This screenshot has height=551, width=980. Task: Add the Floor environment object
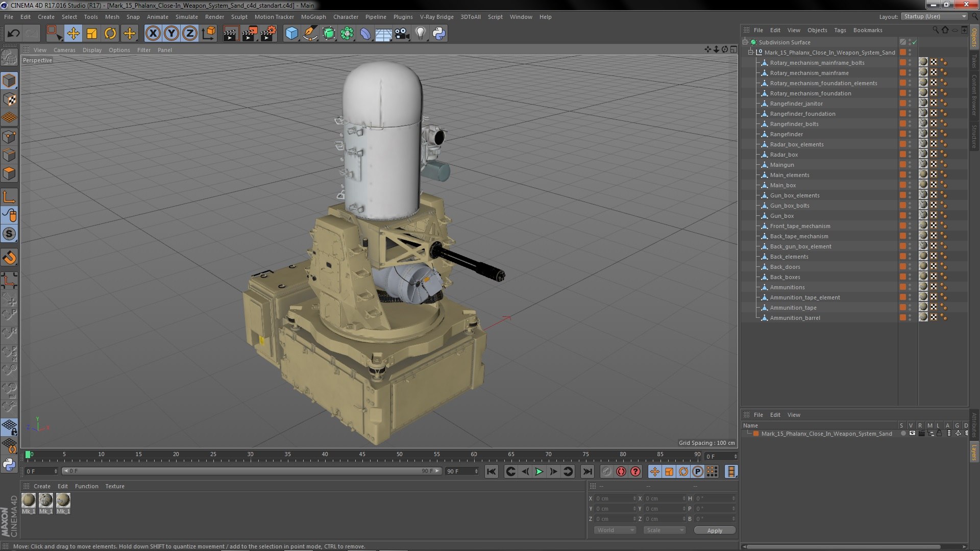pos(383,34)
